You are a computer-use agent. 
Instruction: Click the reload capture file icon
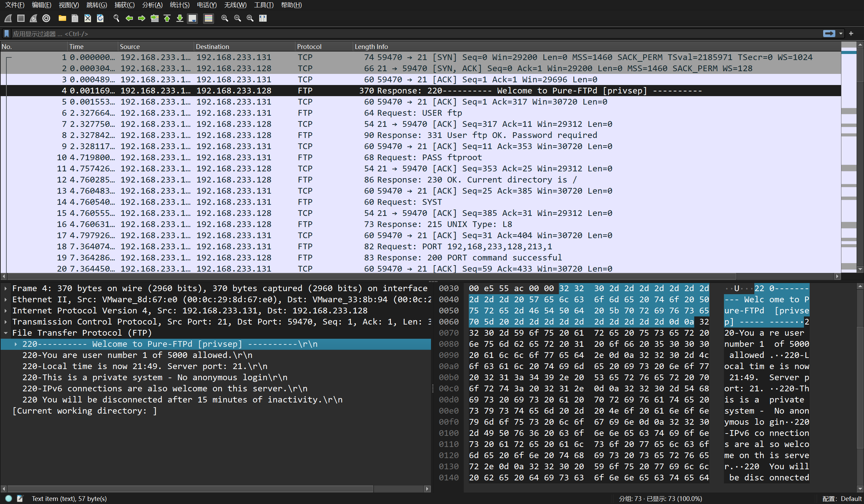coord(100,18)
